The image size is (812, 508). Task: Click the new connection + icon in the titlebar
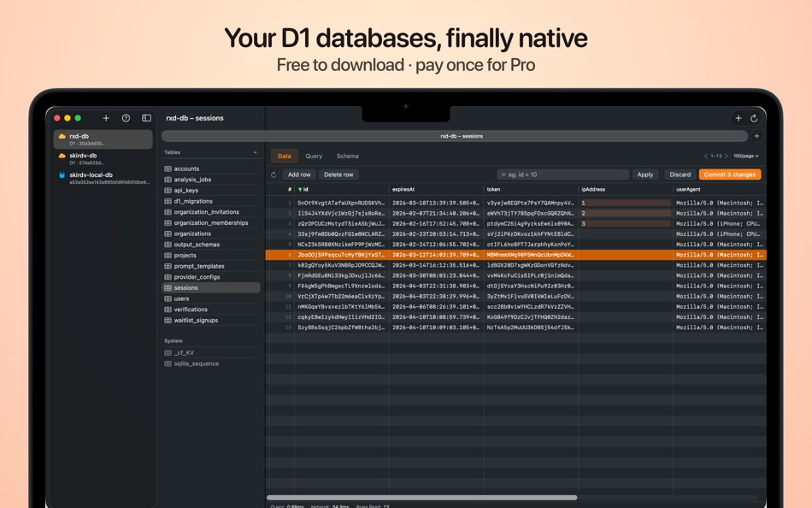(x=106, y=117)
